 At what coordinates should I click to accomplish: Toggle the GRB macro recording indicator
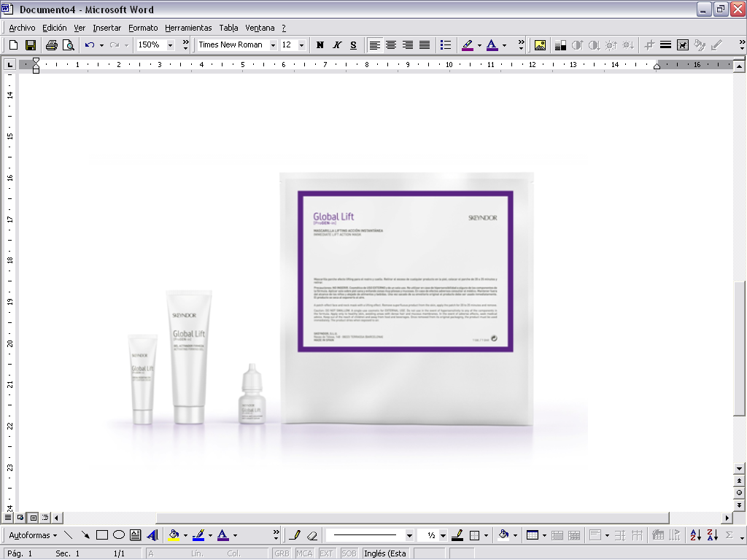pyautogui.click(x=282, y=553)
